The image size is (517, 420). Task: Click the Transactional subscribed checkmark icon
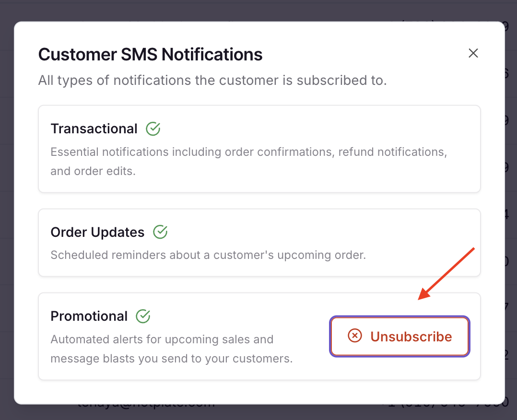153,128
